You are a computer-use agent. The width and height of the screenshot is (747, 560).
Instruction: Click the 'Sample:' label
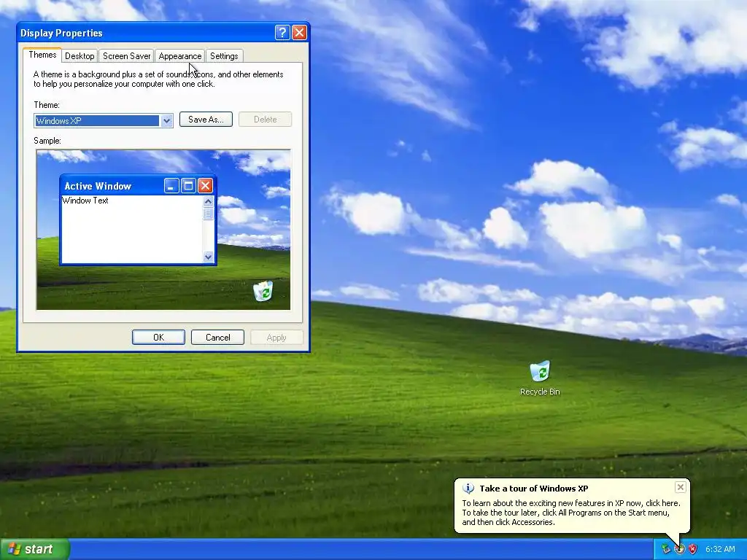47,141
